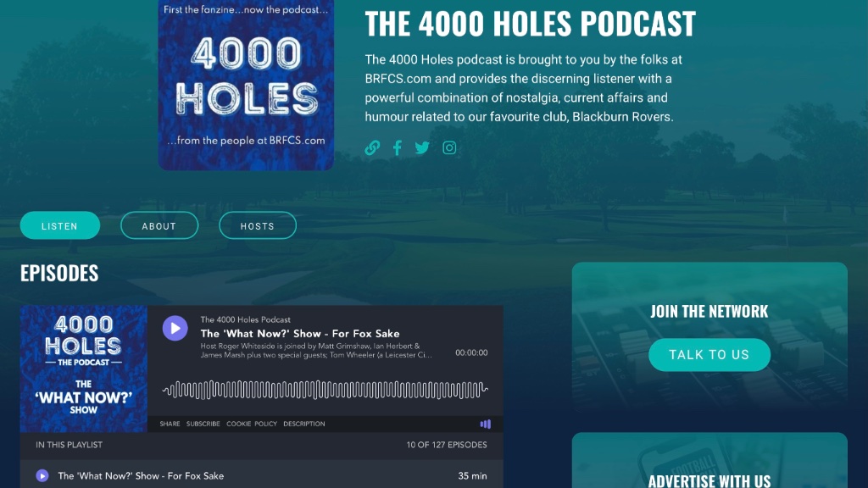This screenshot has height=488, width=868.
Task: Open Cookie Policy in the player bar
Action: 252,424
